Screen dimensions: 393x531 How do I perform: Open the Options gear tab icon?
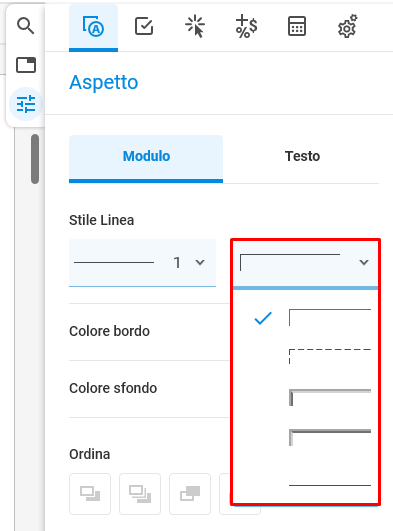[348, 26]
